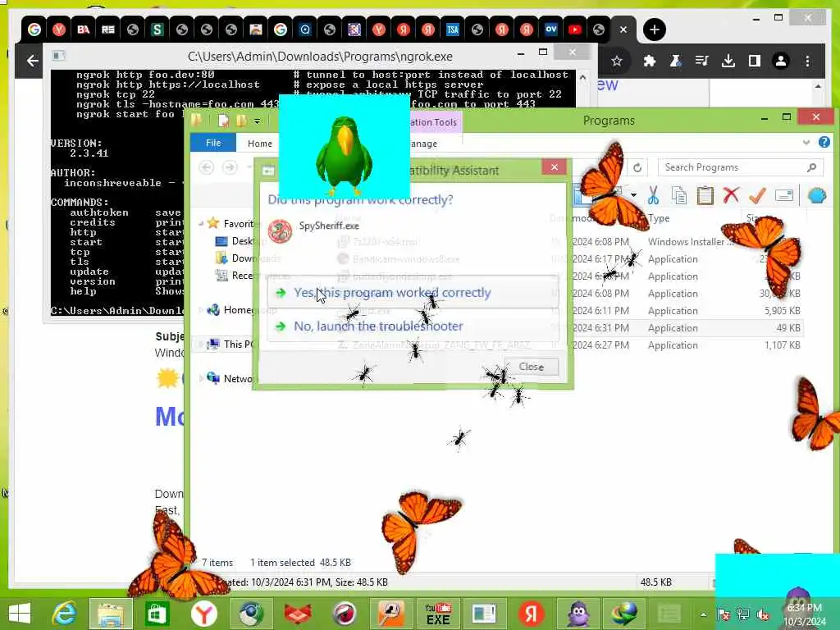Click the muted volume icon in the system tray

point(763,614)
